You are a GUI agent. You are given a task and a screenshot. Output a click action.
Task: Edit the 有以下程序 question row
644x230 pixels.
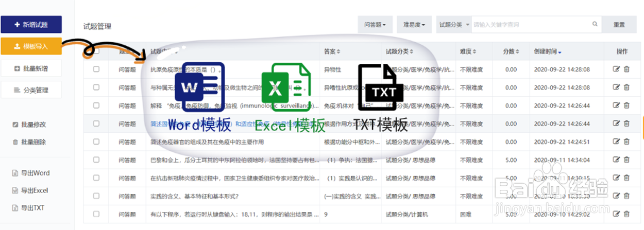point(616,214)
